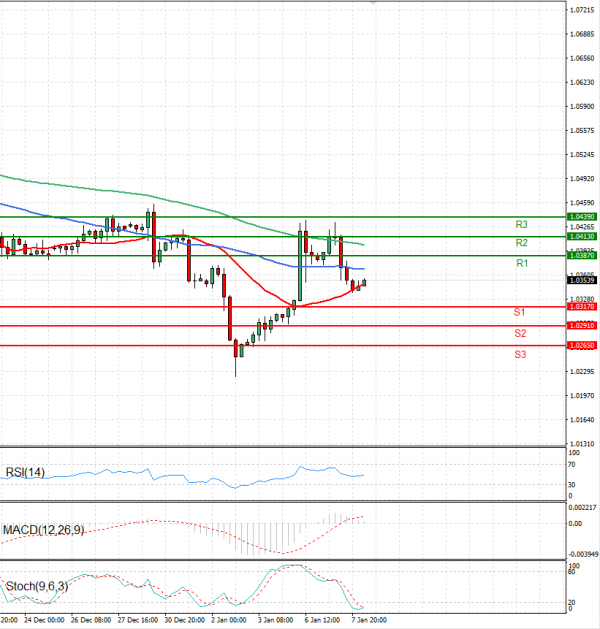Viewport: 600px width, 629px height.
Task: Click the Stoch(9,6,3) indicator label
Action: [x=37, y=586]
